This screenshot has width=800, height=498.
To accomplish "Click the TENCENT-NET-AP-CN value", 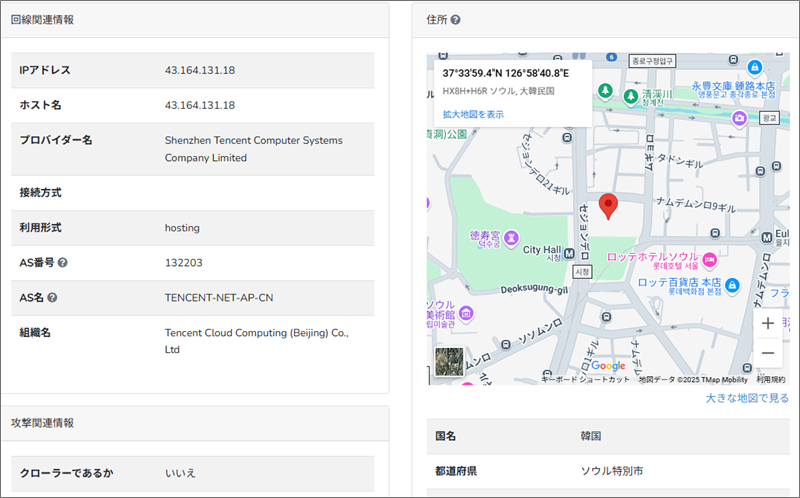I will pos(219,297).
